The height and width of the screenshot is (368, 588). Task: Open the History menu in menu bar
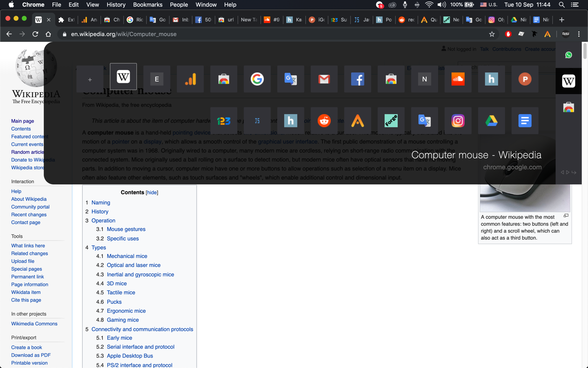click(x=116, y=5)
